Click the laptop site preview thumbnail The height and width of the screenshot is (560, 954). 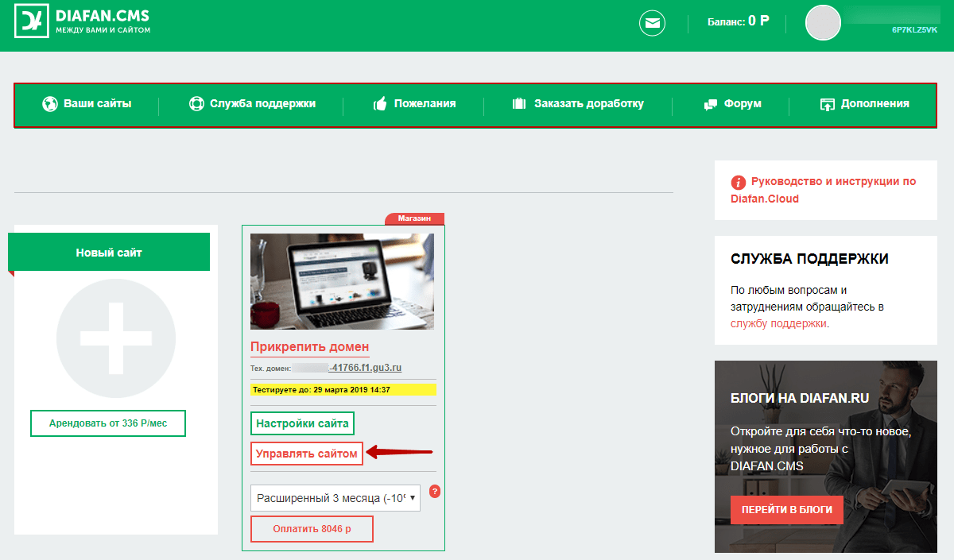[x=343, y=281]
